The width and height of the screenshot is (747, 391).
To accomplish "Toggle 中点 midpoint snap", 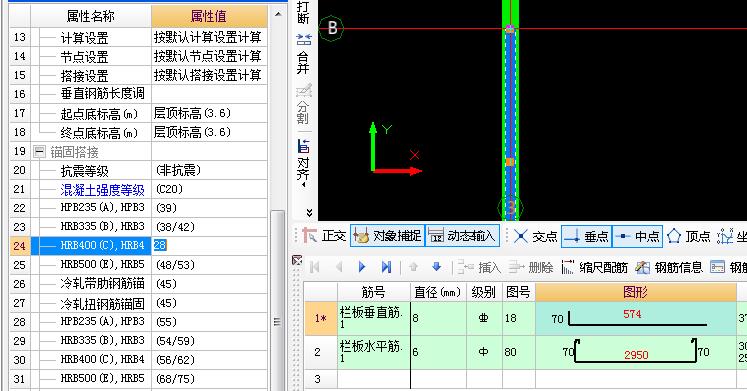I will (637, 236).
